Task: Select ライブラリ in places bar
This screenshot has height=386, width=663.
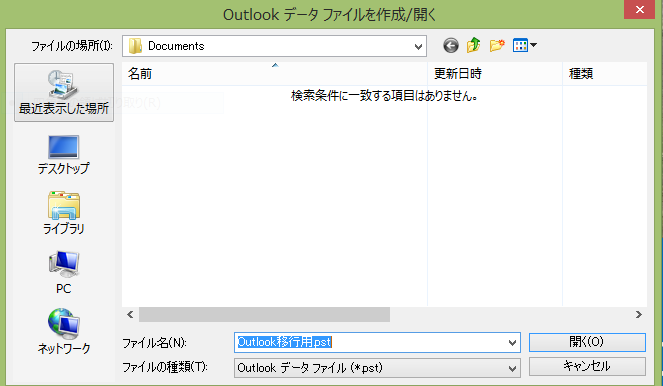Action: 63,213
